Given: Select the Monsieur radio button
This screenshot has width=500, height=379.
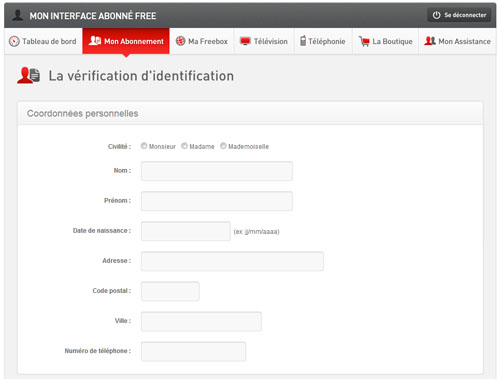Looking at the screenshot, I should (144, 146).
